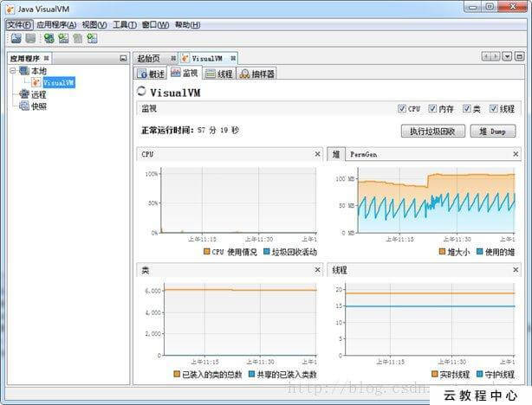
Task: Click the first toolbar icon (load snapshot)
Action: [x=16, y=38]
